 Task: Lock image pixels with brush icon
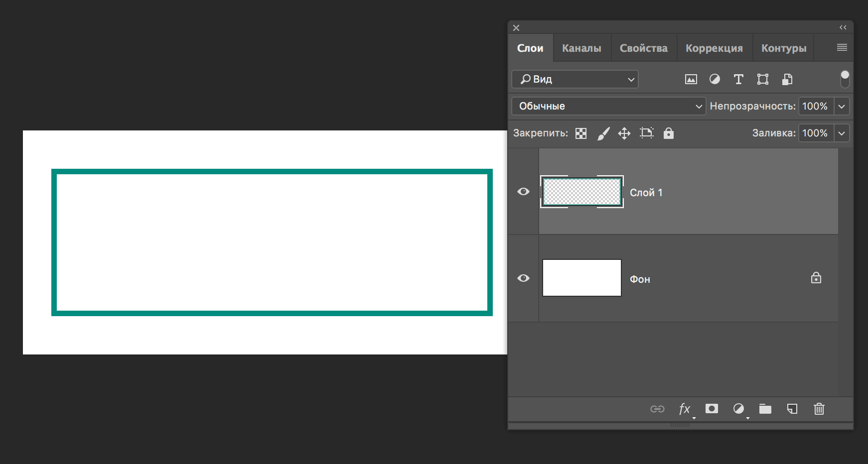[x=603, y=133]
